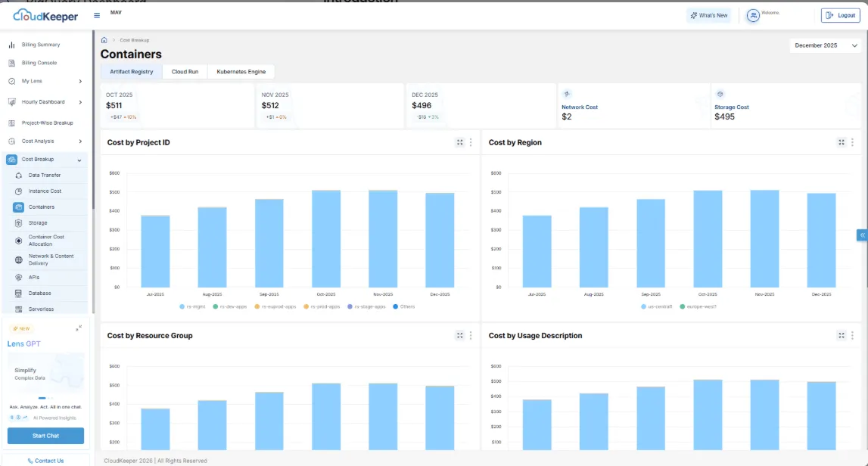Toggle us-central1 region legend
Image resolution: width=868 pixels, height=466 pixels.
[x=657, y=306]
